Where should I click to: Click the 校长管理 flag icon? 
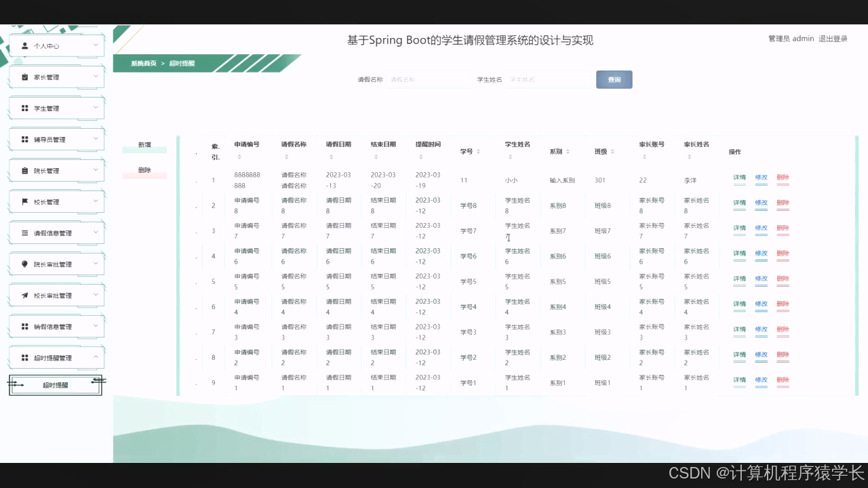[24, 201]
